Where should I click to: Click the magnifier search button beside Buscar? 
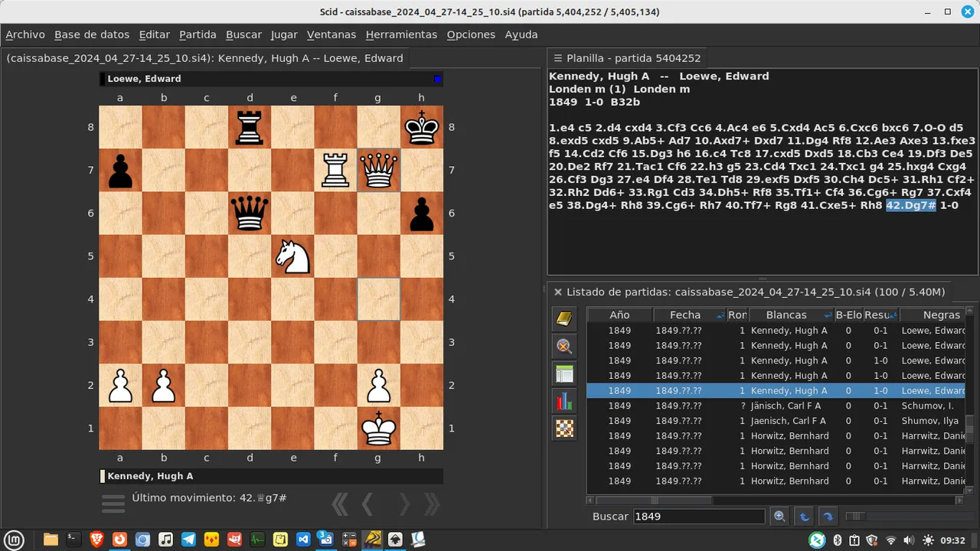click(779, 517)
